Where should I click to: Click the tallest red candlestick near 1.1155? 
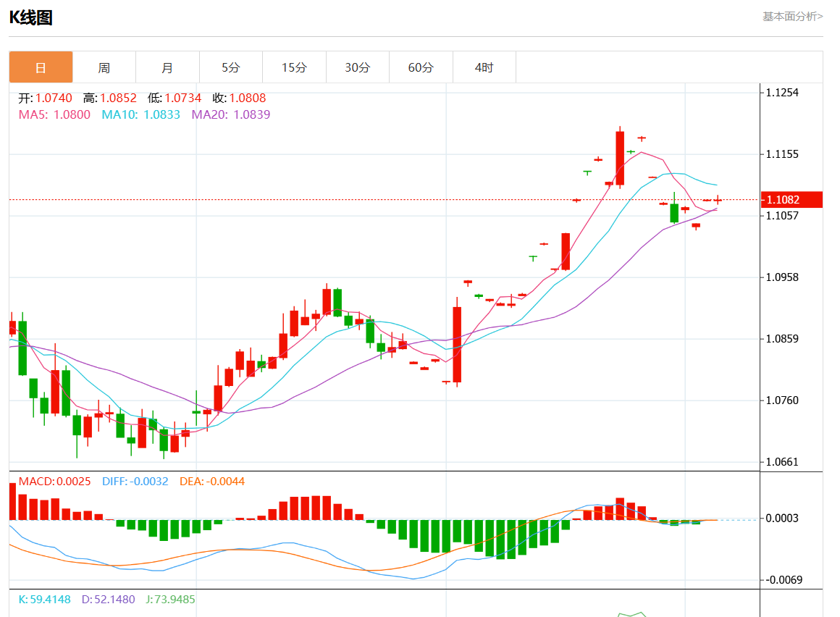(x=620, y=158)
